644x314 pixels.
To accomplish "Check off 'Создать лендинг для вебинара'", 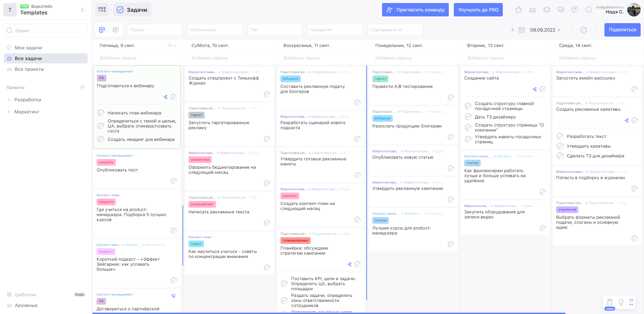I will click(x=101, y=139).
